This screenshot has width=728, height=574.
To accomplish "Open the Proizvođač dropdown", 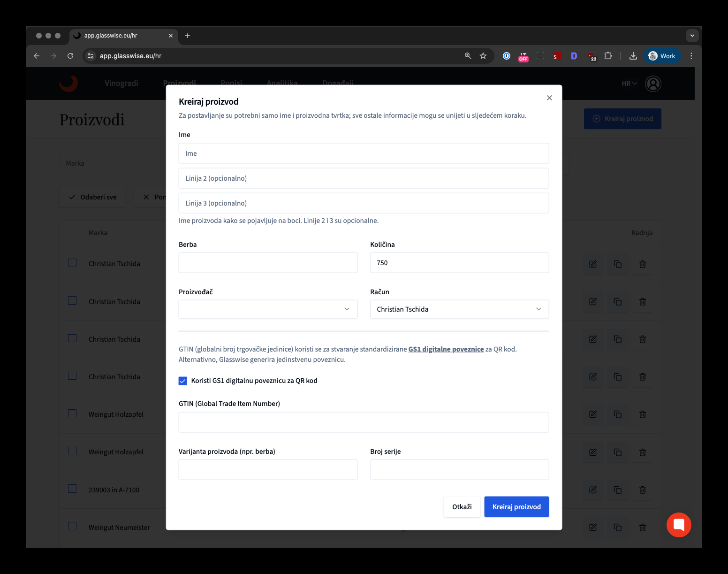I will tap(268, 309).
